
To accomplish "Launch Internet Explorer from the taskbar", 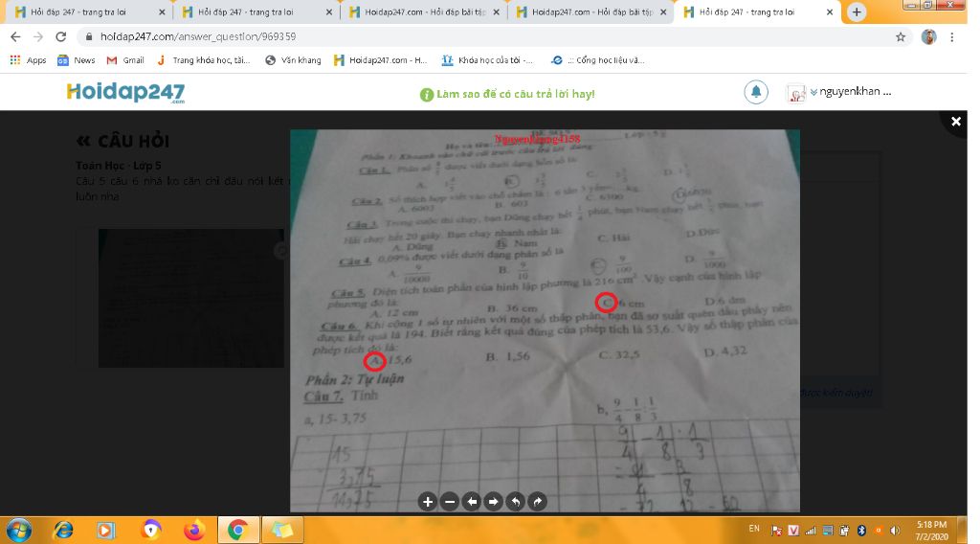I will click(63, 531).
